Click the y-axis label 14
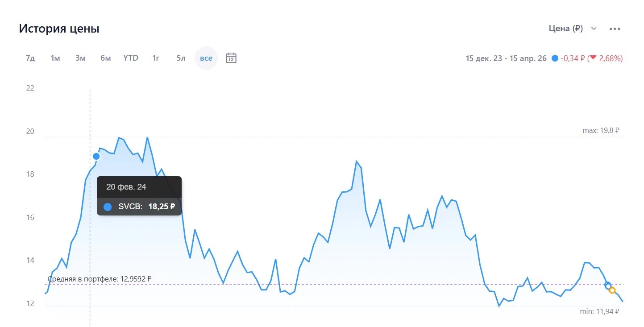The image size is (644, 327). [x=30, y=261]
